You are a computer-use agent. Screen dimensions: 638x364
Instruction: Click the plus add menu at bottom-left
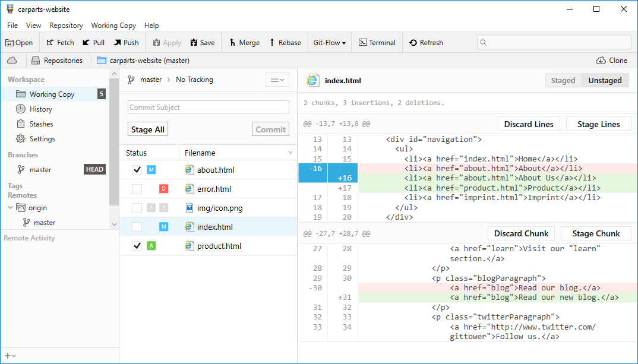click(x=10, y=356)
